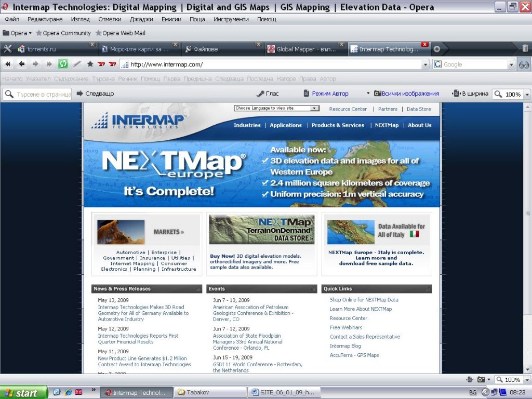This screenshot has width=532, height=399.
Task: Toggle Fit to width button
Action: coord(471,94)
